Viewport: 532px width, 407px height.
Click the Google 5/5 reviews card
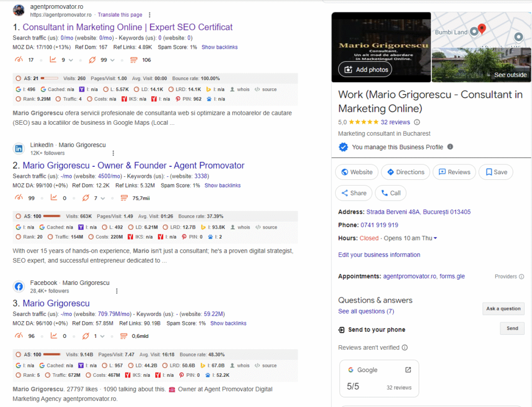[x=379, y=378]
